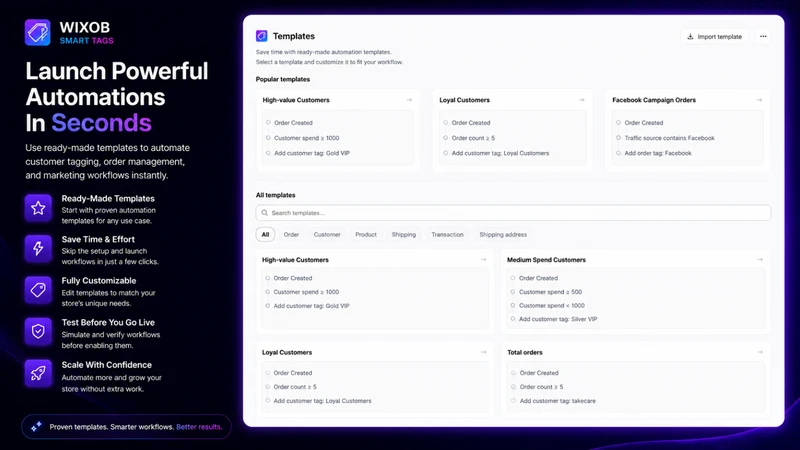Click the sparkle icon in bottom banner

(x=36, y=427)
